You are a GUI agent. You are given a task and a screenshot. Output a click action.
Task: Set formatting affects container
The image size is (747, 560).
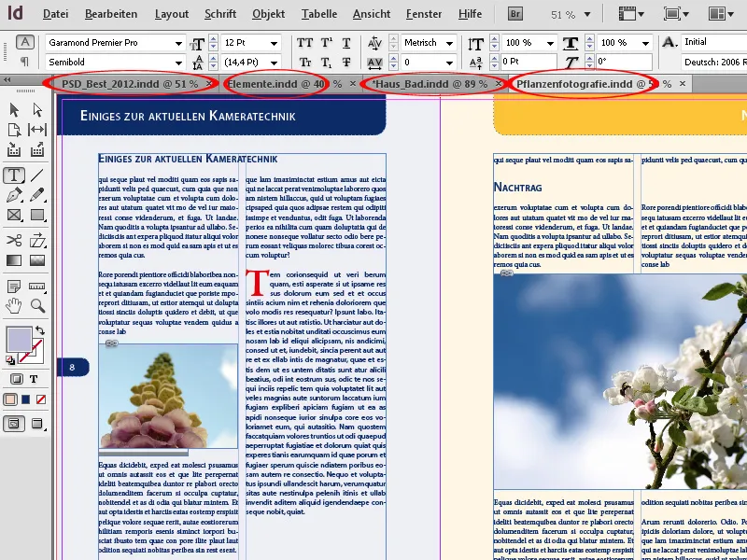(x=17, y=379)
